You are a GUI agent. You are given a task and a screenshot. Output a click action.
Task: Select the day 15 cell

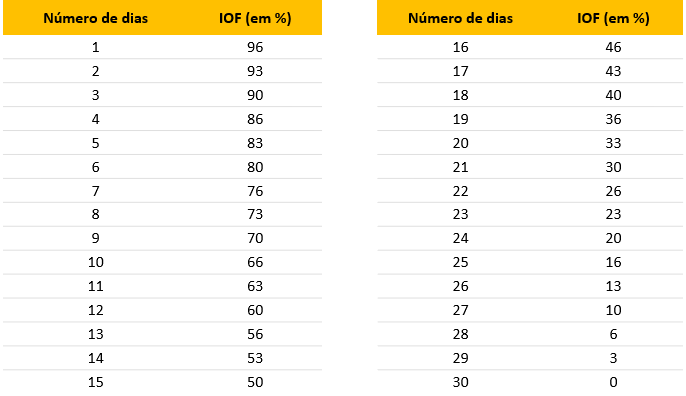[95, 382]
